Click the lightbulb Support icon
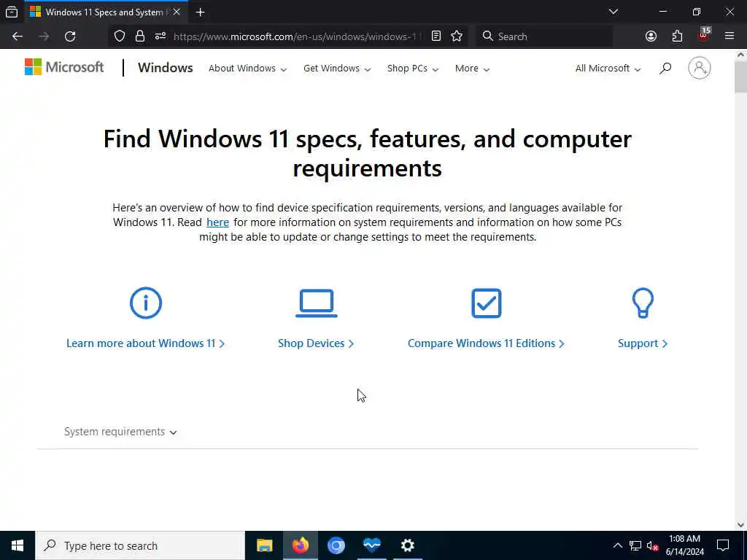This screenshot has height=560, width=747. [x=643, y=303]
